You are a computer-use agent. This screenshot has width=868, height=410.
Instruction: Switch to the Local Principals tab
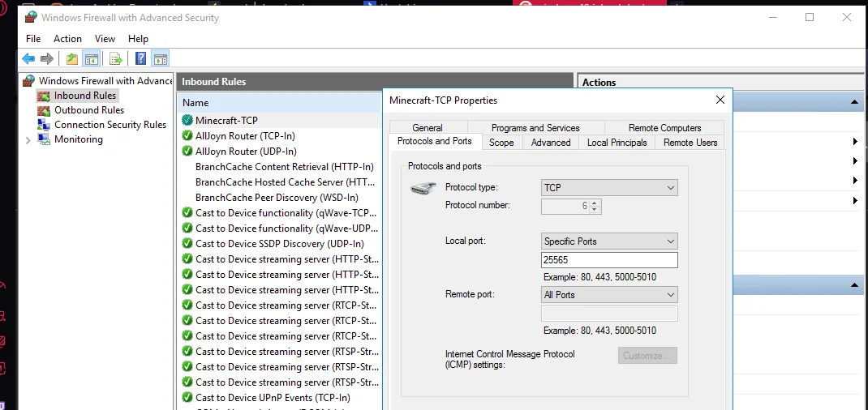coord(617,143)
